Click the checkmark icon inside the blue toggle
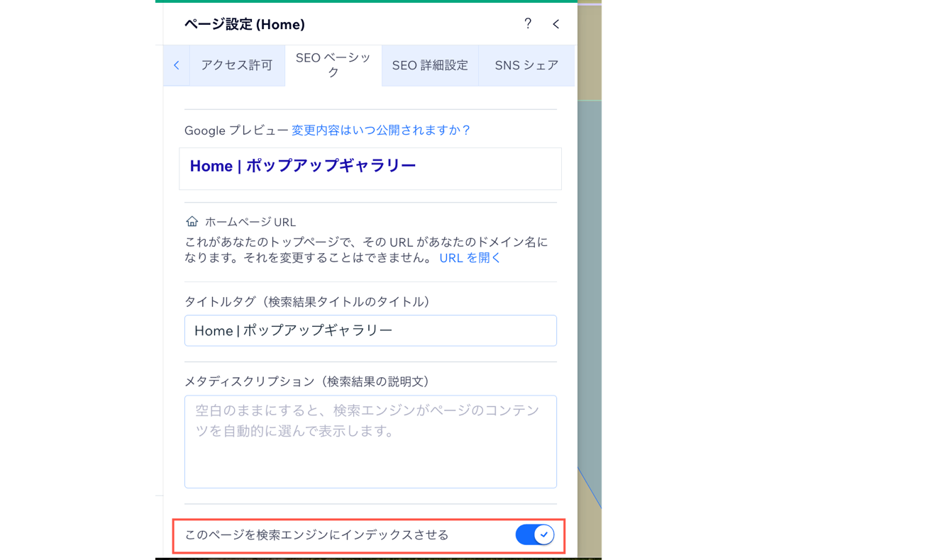Viewport: 935px width, 560px height. tap(543, 534)
